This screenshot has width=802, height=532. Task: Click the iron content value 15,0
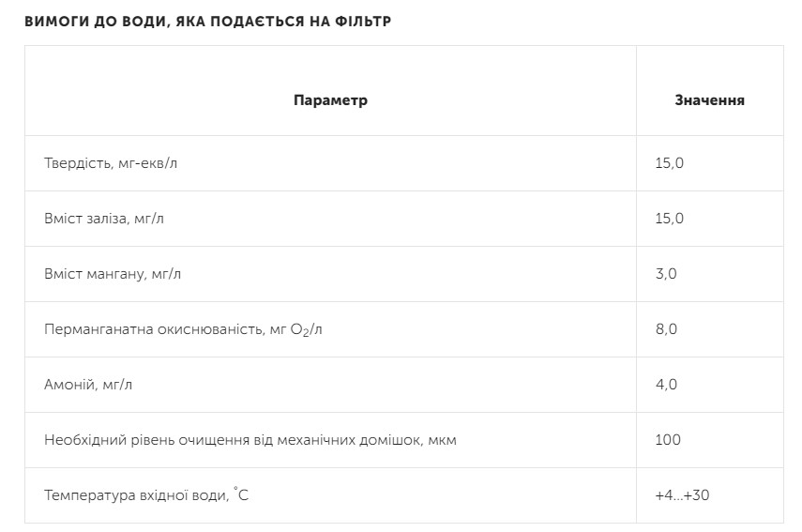click(670, 219)
